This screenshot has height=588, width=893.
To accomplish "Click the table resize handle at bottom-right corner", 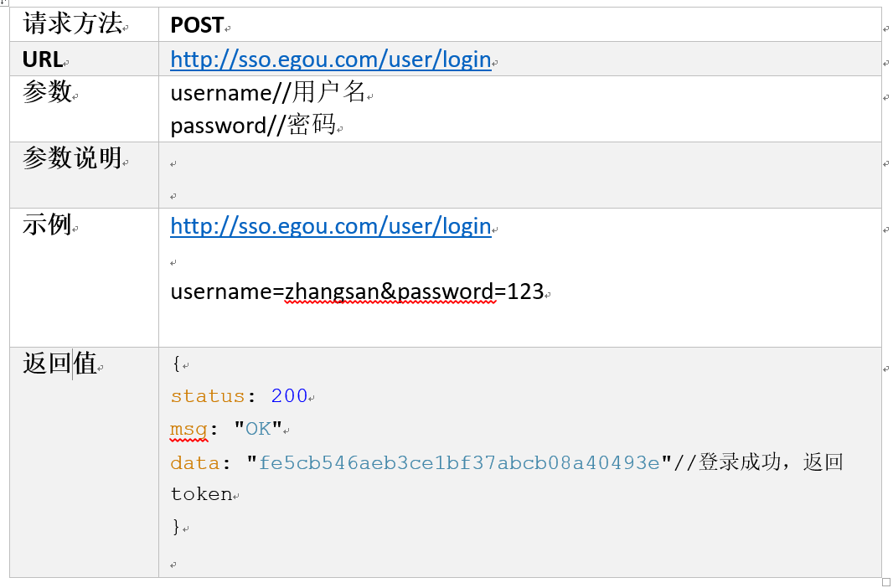I will click(885, 582).
